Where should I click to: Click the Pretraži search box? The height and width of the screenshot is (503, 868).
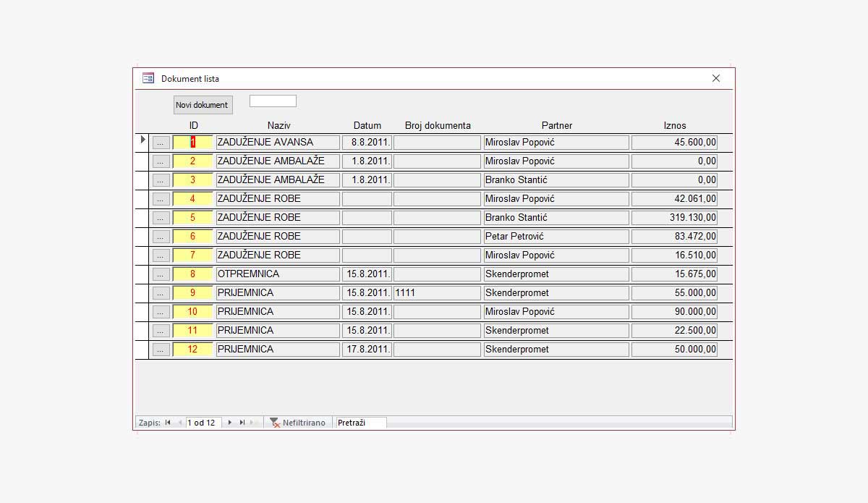click(x=360, y=423)
